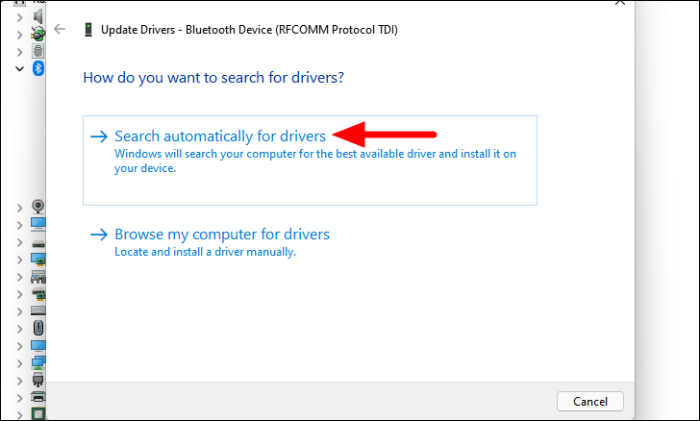Screen dimensions: 700x421
Task: Expand the Computer category chevron
Action: [x=19, y=225]
